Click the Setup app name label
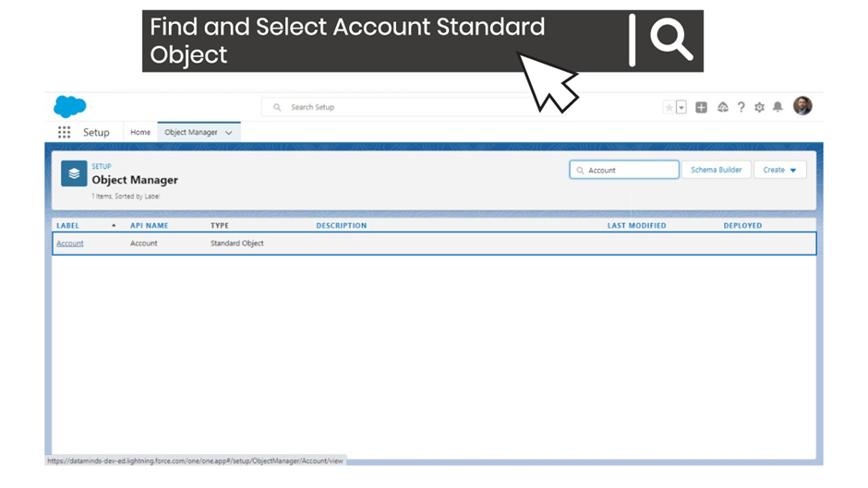 [96, 132]
